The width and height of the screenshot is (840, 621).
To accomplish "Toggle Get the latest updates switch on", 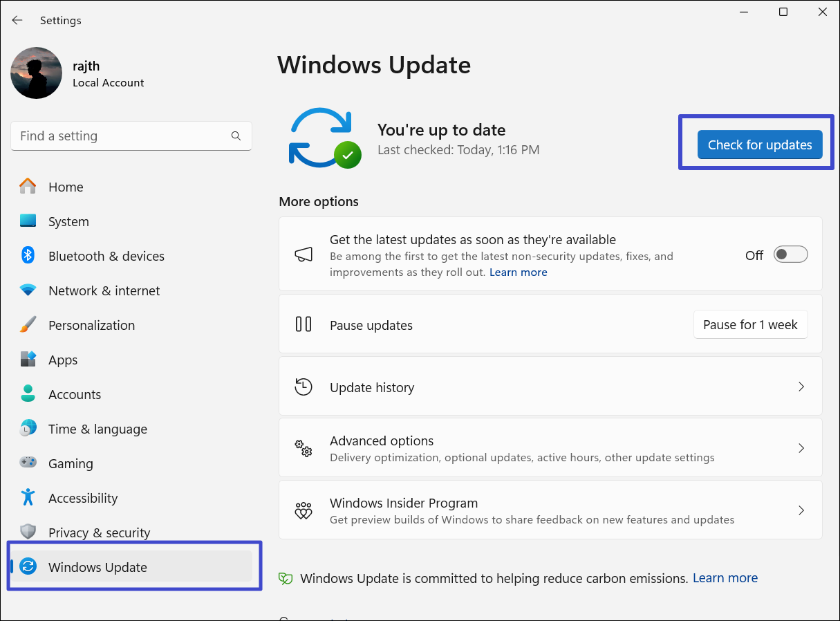I will click(x=790, y=254).
